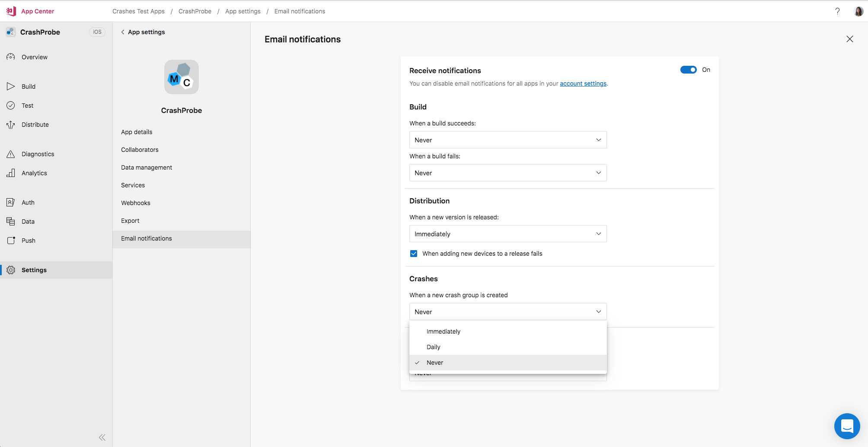The height and width of the screenshot is (447, 868).
Task: Select the Push icon in the sidebar
Action: (x=11, y=240)
